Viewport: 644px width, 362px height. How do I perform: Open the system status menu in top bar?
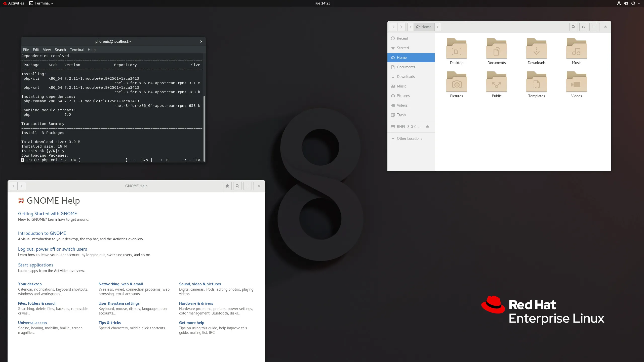pos(629,3)
